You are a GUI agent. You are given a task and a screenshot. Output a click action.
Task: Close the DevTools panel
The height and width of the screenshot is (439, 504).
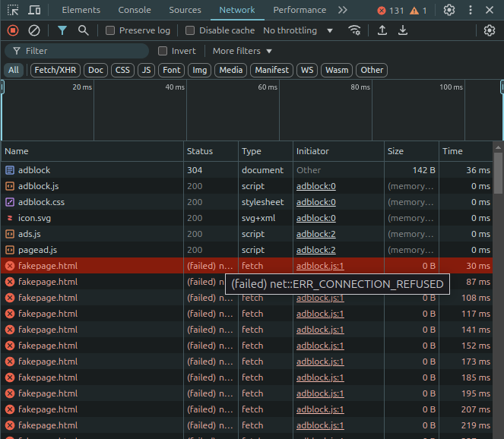490,11
